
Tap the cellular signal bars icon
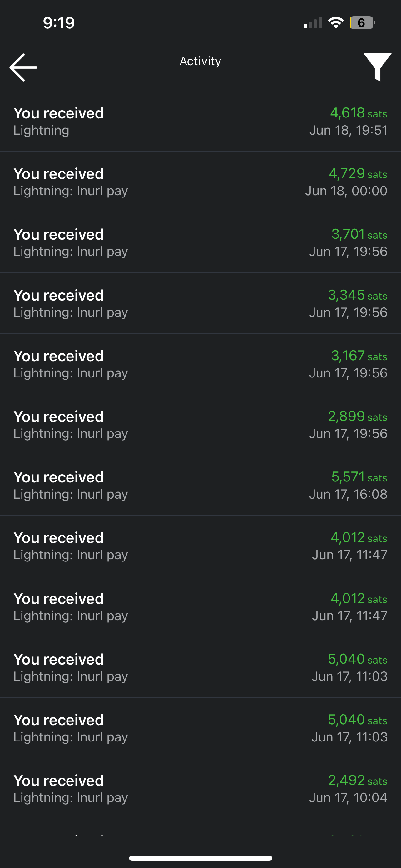click(x=313, y=23)
